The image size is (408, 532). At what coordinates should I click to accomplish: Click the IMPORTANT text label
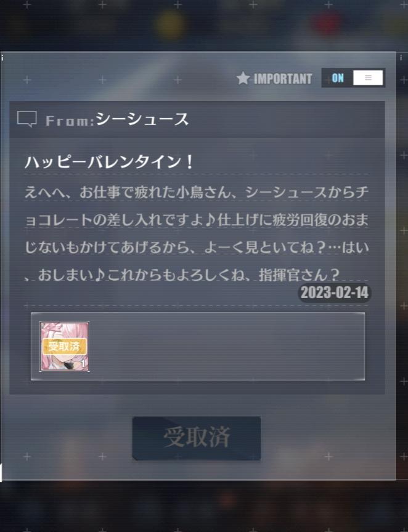pyautogui.click(x=283, y=79)
